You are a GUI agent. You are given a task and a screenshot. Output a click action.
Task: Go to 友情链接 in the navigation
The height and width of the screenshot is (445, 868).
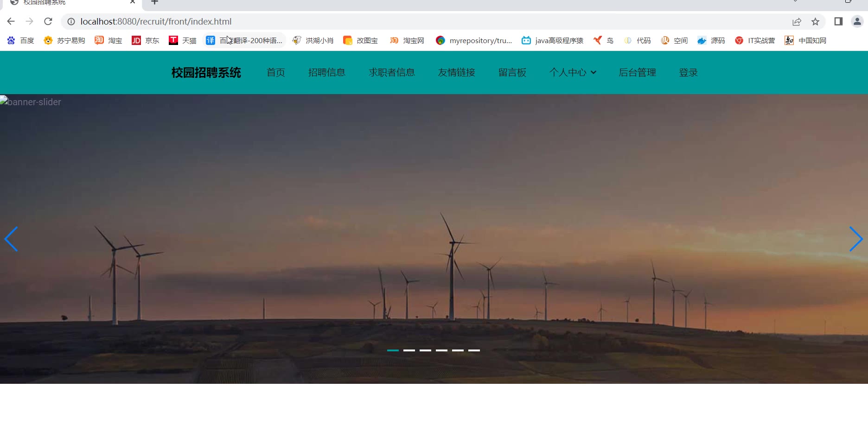(457, 72)
